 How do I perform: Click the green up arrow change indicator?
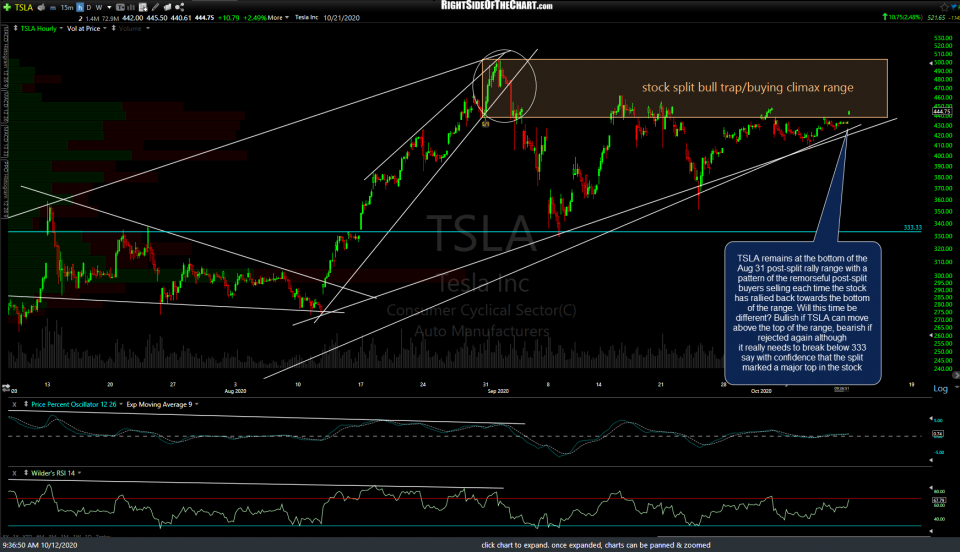(x=885, y=17)
